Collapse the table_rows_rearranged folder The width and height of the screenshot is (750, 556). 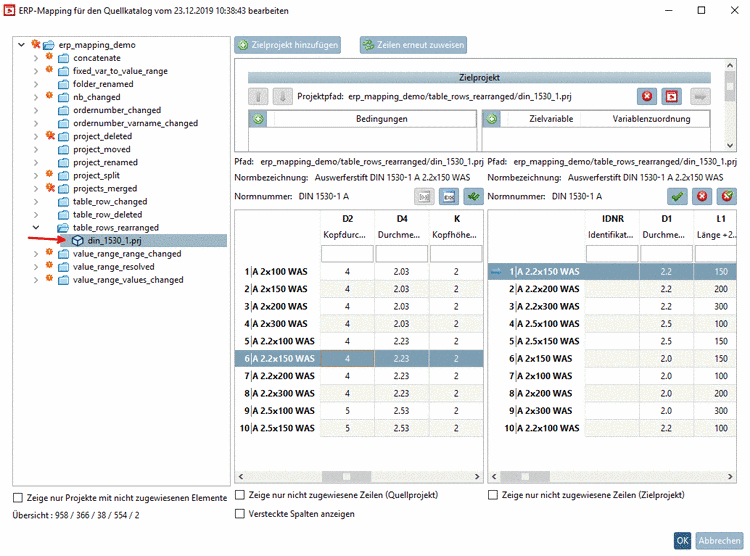tap(36, 228)
